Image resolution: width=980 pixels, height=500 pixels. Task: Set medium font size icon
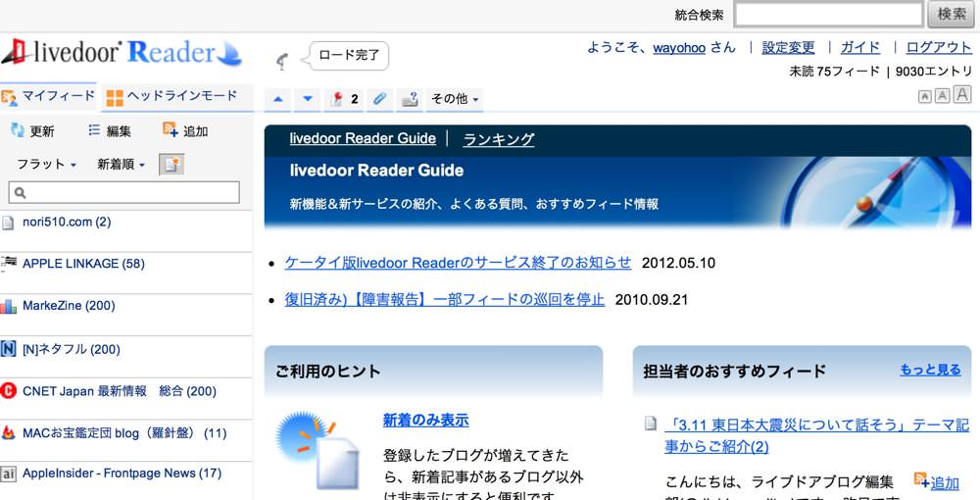tap(943, 96)
